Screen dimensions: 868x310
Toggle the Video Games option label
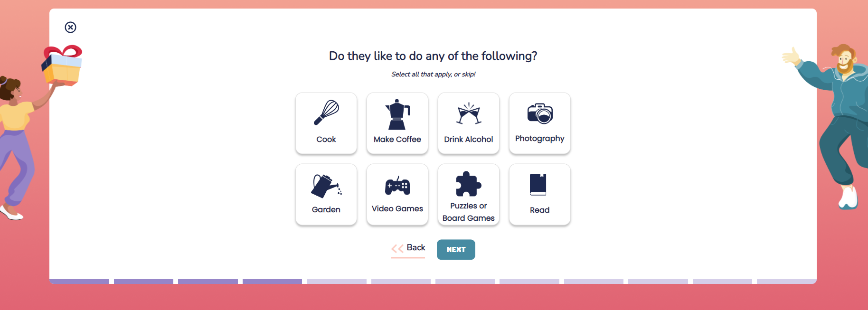397,209
